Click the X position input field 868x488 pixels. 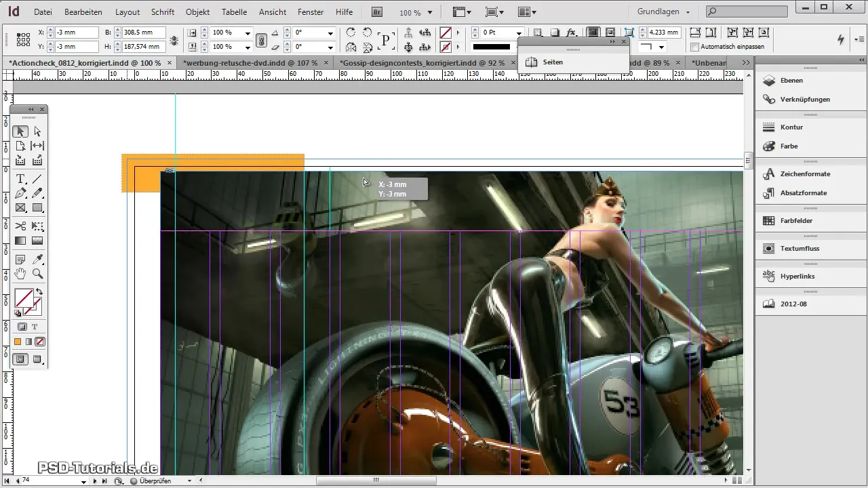click(77, 33)
